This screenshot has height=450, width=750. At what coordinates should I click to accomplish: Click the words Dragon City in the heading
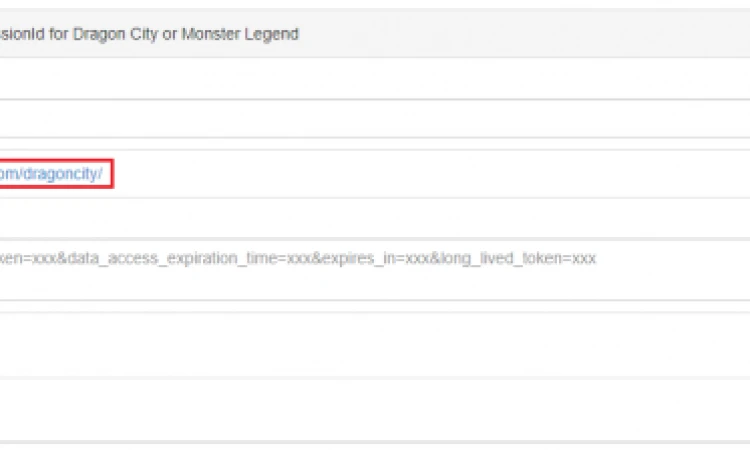tap(115, 34)
